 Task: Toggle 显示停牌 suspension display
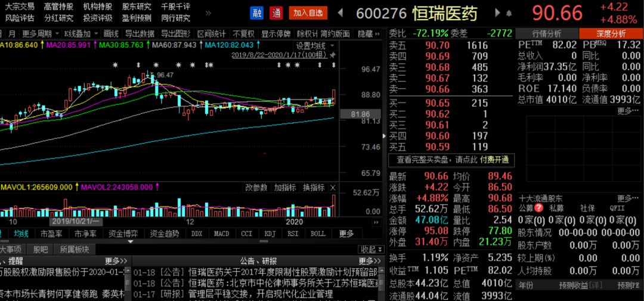pyautogui.click(x=275, y=33)
